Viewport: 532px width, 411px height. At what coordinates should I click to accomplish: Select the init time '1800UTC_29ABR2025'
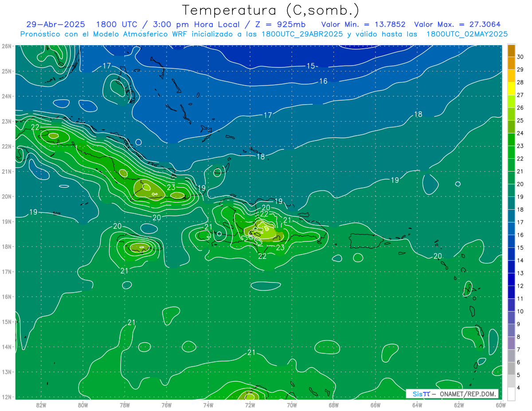[302, 34]
